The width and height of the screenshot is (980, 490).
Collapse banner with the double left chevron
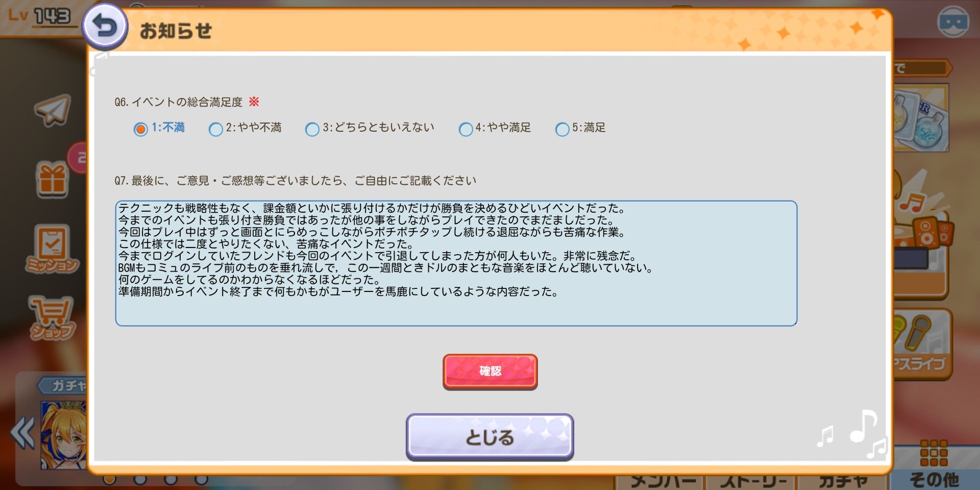[23, 433]
